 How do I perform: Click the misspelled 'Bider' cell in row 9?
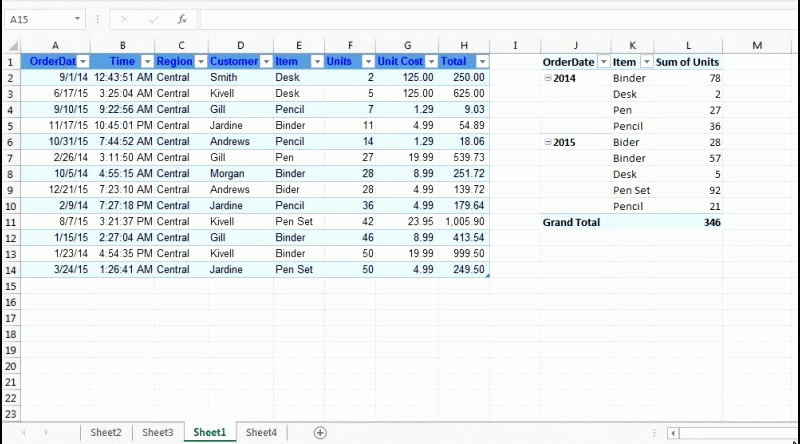click(x=299, y=189)
